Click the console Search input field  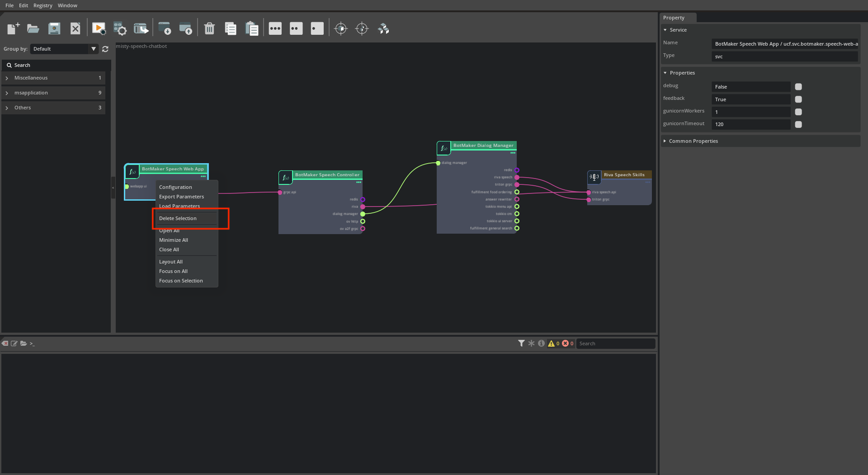click(616, 343)
